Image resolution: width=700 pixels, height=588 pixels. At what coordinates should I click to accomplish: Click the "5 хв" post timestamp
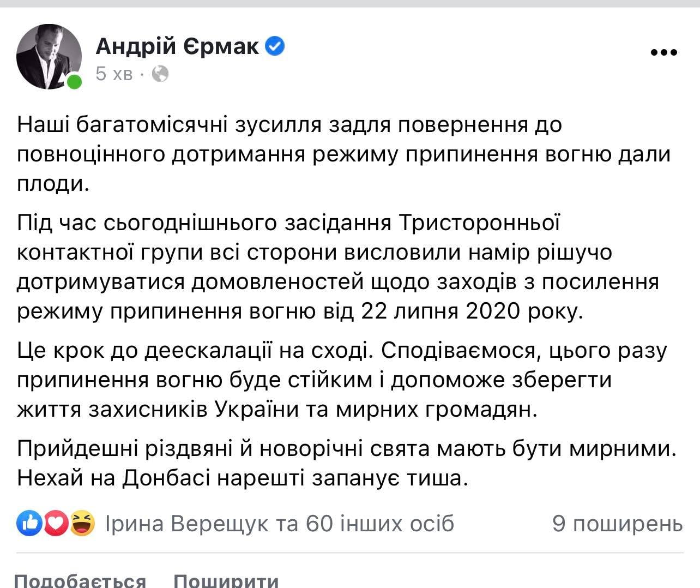coord(114,73)
